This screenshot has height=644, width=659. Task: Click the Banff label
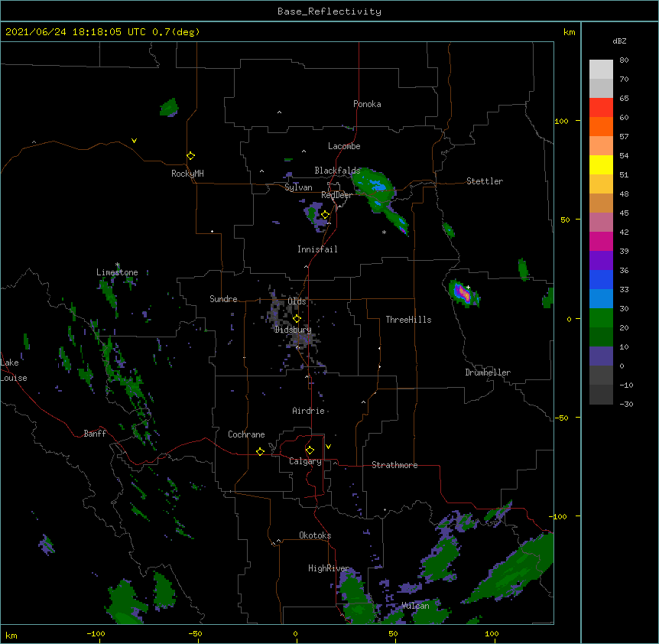tap(95, 434)
